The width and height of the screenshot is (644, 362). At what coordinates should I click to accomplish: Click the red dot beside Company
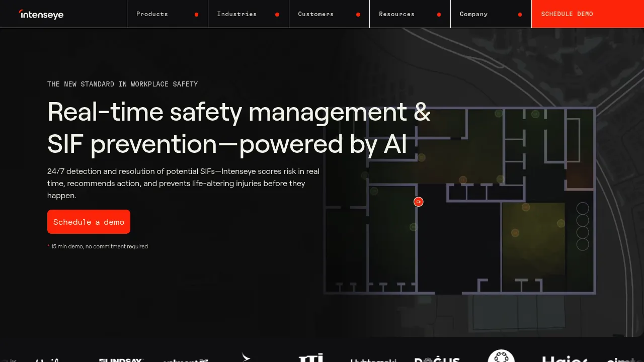click(x=520, y=15)
